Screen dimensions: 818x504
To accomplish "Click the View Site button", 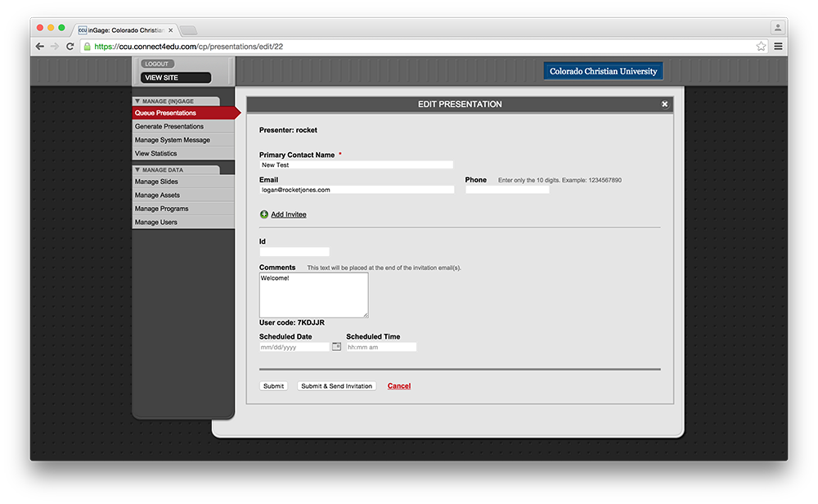I will click(176, 78).
